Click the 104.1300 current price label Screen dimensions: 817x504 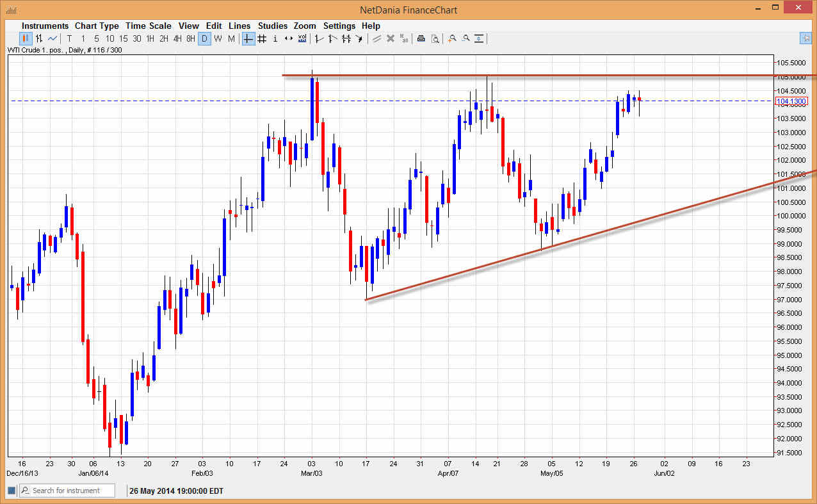[791, 101]
